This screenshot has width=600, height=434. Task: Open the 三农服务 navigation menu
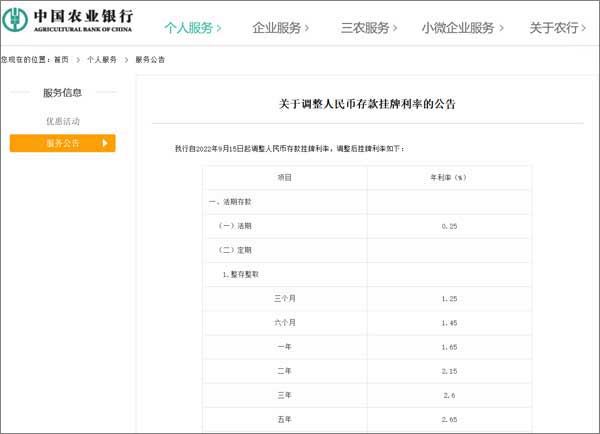(369, 28)
